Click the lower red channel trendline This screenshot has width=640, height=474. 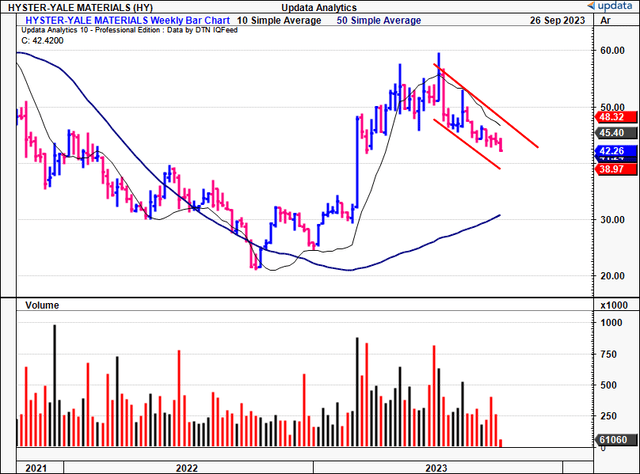point(467,144)
